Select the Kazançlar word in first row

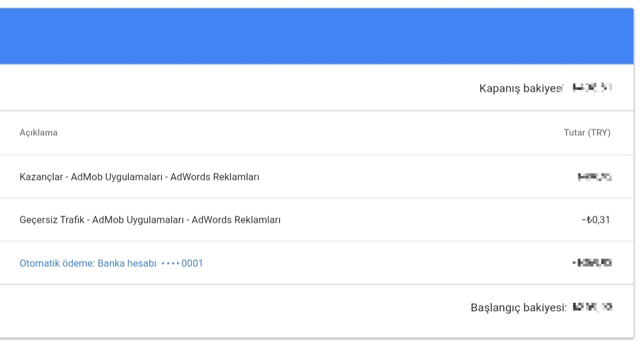click(x=41, y=177)
